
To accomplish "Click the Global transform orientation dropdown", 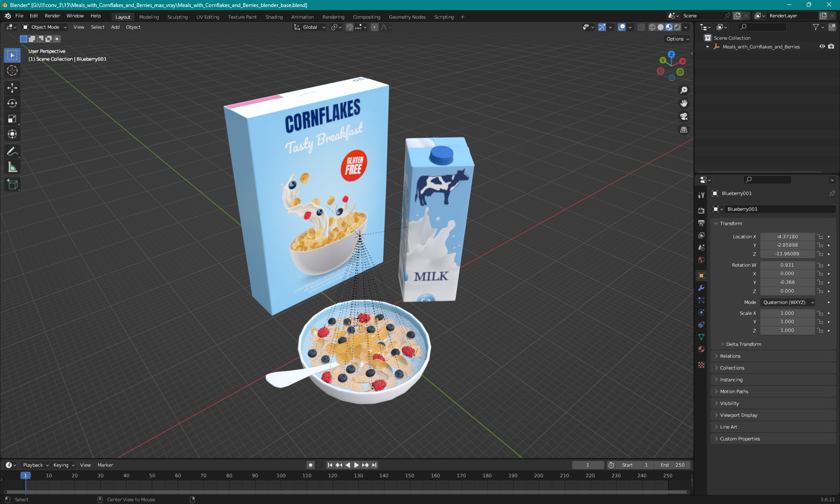I will [309, 27].
